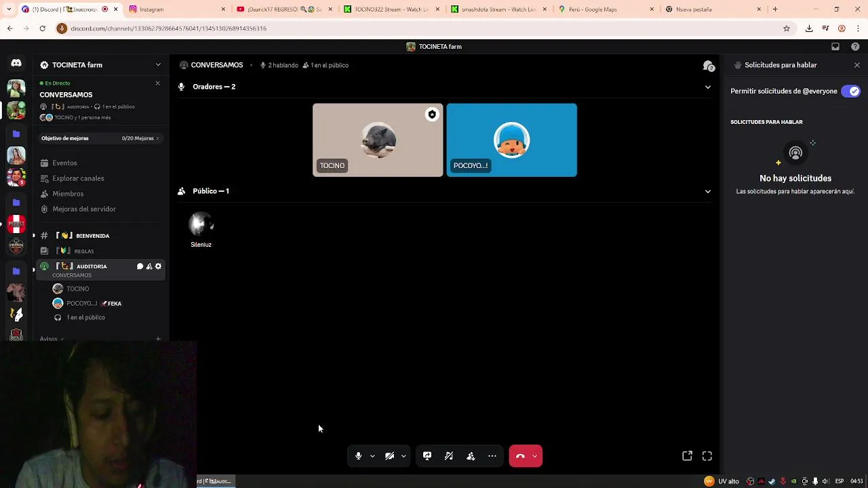This screenshot has width=868, height=488.
Task: Open first server folder in server list
Action: pyautogui.click(x=16, y=134)
